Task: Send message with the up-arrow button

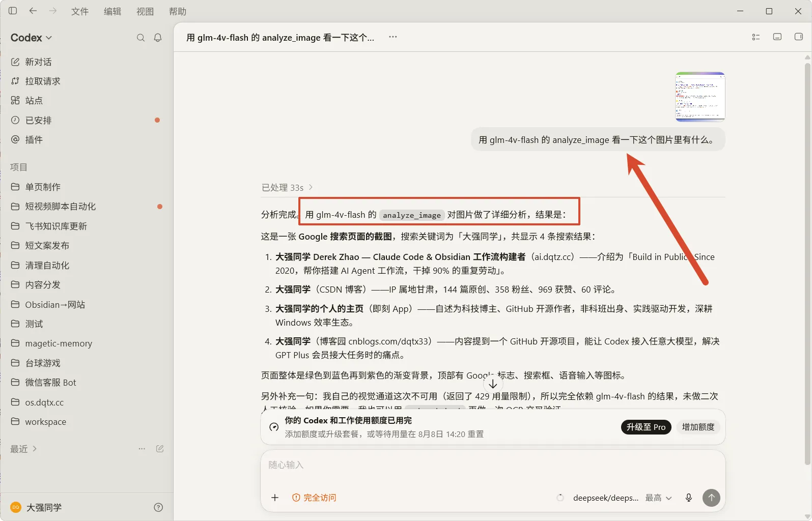Action: pos(711,498)
